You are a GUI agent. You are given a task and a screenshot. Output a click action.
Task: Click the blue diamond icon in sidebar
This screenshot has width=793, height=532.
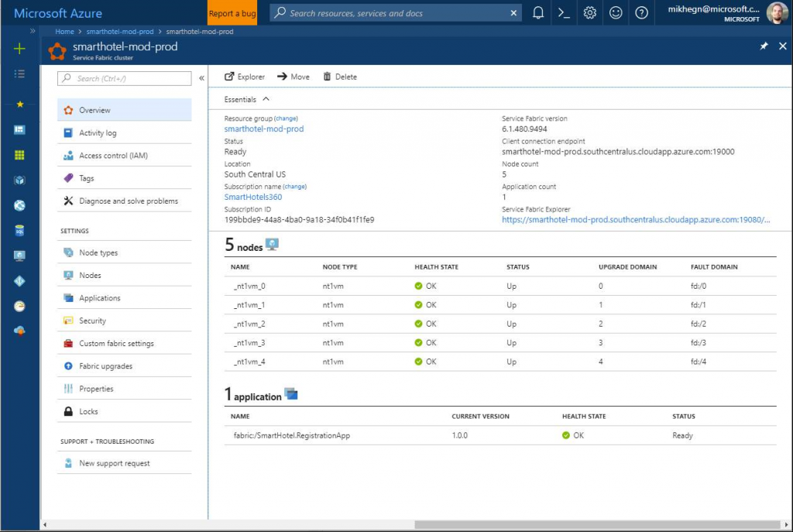point(19,281)
